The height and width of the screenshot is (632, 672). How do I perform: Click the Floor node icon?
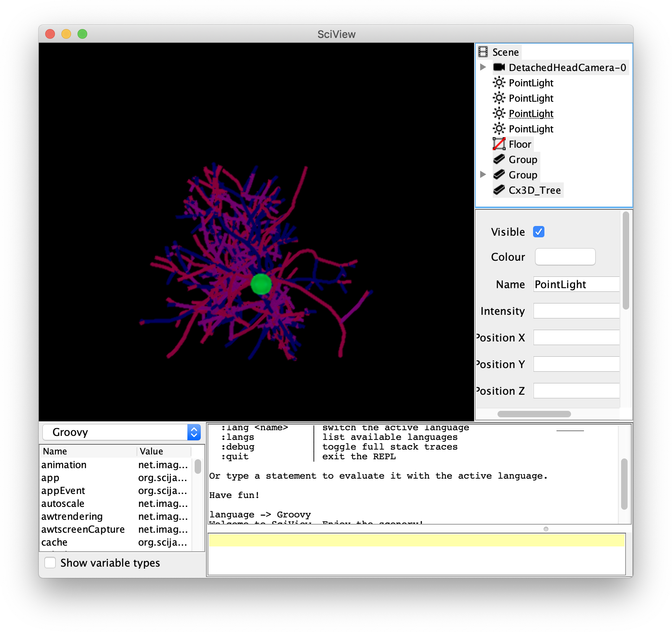[x=499, y=144]
